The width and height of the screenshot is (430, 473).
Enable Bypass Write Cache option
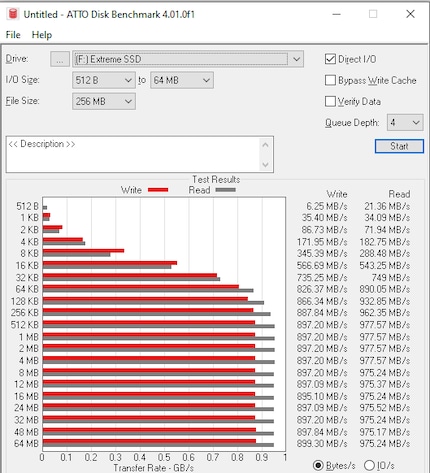pyautogui.click(x=330, y=80)
